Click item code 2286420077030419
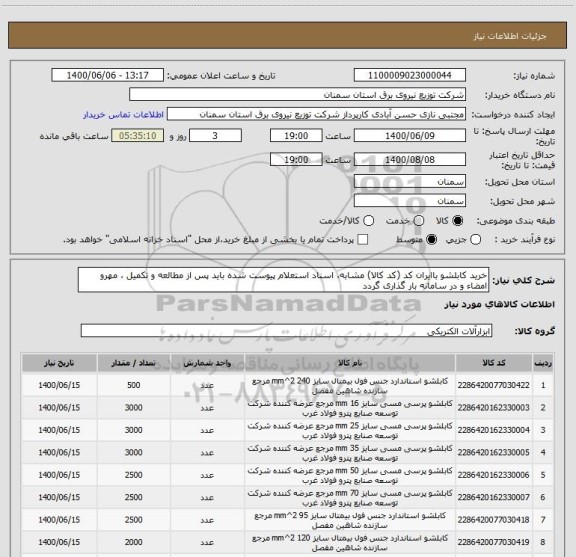Viewport: 576px width, 557px height. (x=494, y=542)
